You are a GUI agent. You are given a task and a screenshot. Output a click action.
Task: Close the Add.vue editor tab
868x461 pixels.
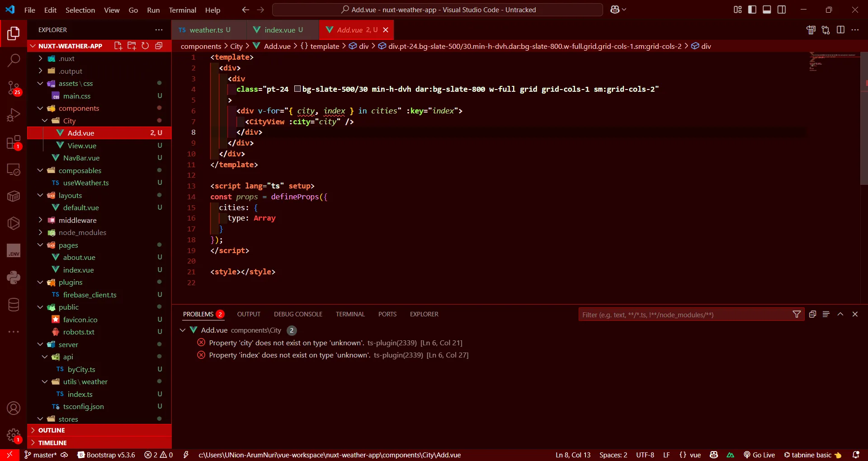pos(386,30)
